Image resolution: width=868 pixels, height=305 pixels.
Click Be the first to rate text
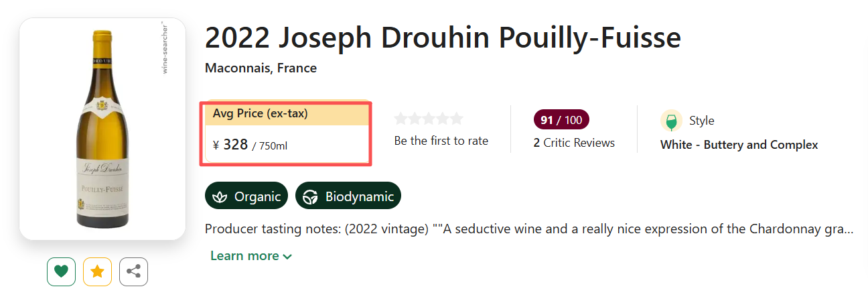point(441,141)
